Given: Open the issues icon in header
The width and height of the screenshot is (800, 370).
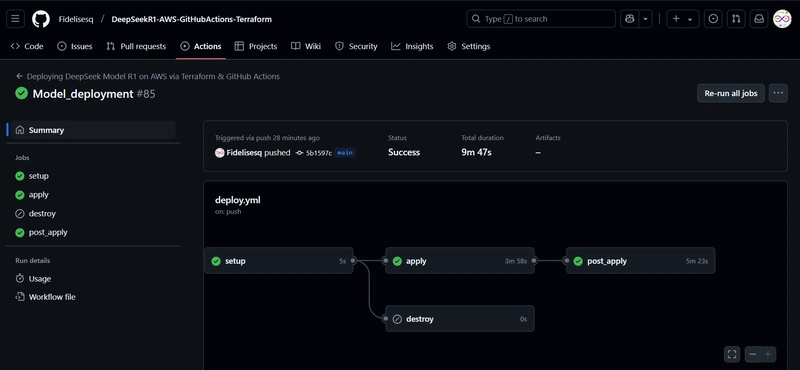Looking at the screenshot, I should [x=713, y=19].
